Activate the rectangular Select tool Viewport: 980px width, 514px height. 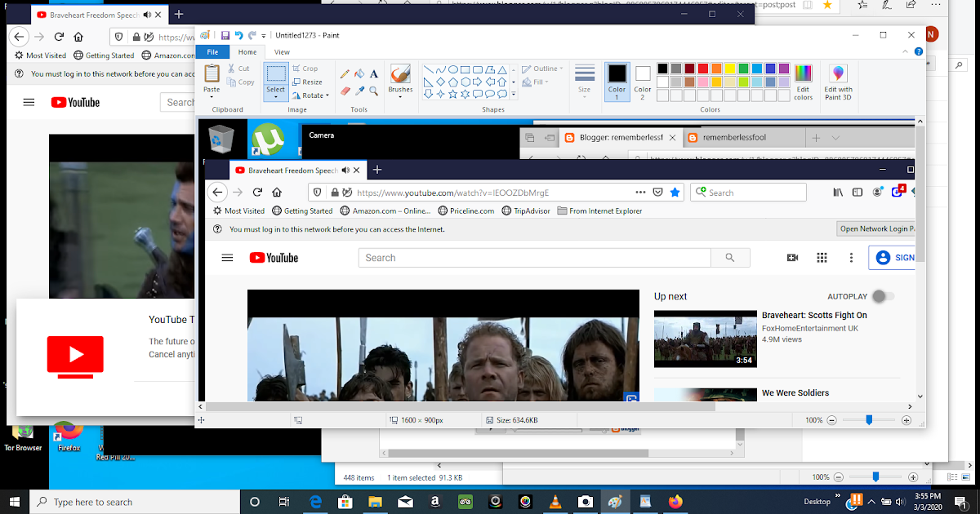[276, 73]
